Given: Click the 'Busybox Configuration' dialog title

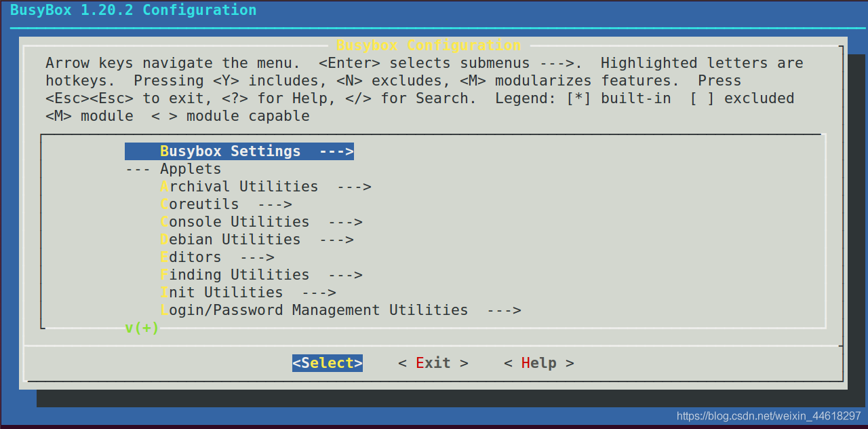Looking at the screenshot, I should [x=429, y=45].
